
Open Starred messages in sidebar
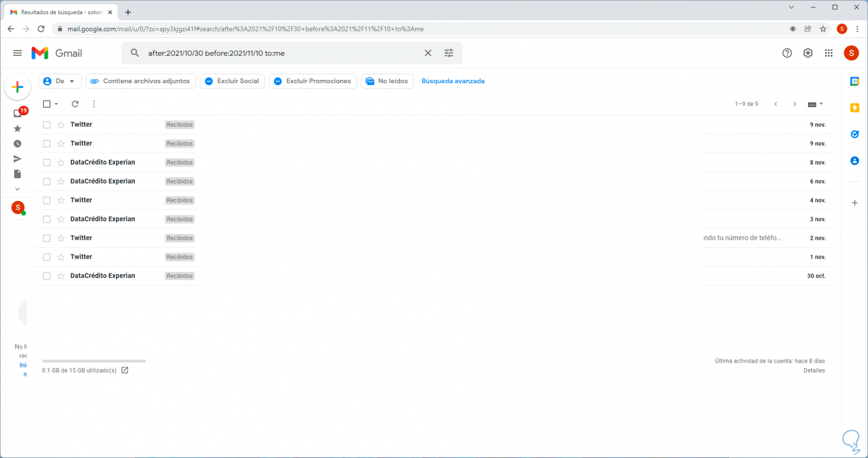[x=17, y=129]
